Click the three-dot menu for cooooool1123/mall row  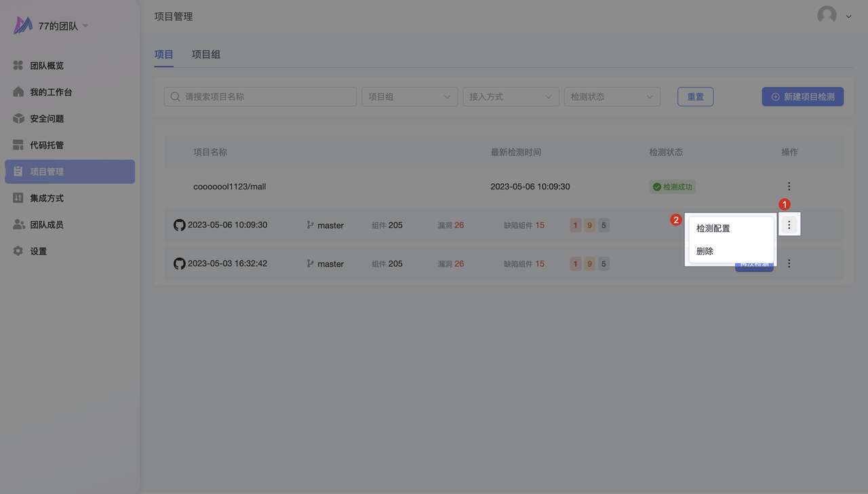(x=789, y=187)
